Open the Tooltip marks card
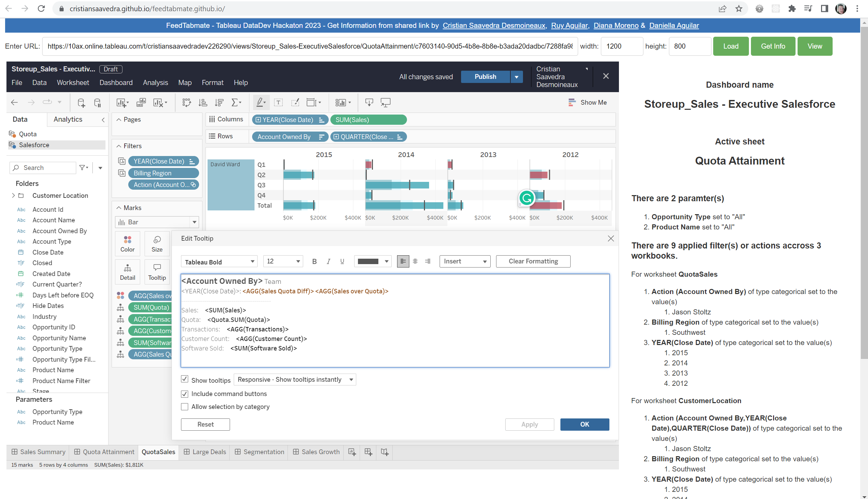The image size is (868, 499). point(157,272)
